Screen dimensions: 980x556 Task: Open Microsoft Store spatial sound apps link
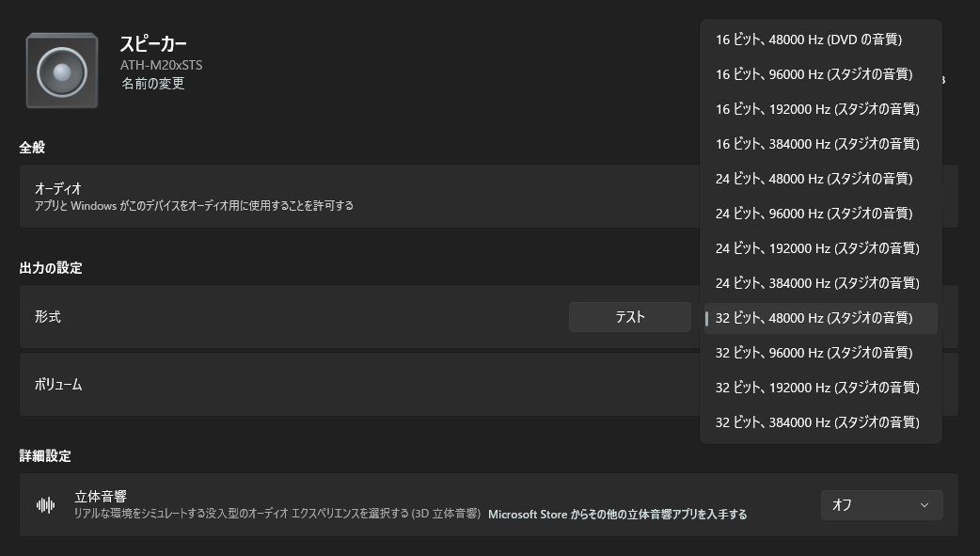(618, 514)
